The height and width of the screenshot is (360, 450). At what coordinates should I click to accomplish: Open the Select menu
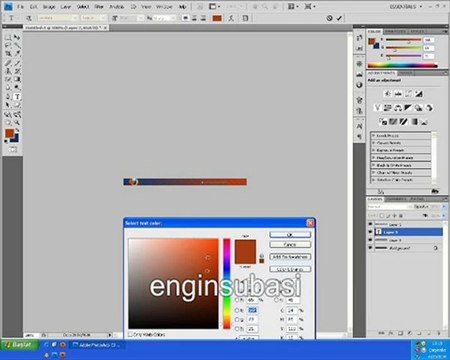(83, 6)
